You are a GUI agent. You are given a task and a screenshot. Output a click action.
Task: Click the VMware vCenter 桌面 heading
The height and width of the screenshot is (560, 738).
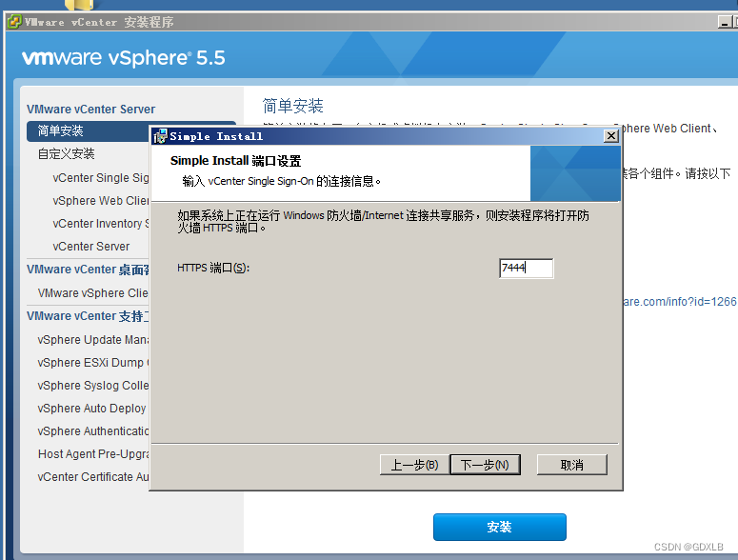(88, 270)
